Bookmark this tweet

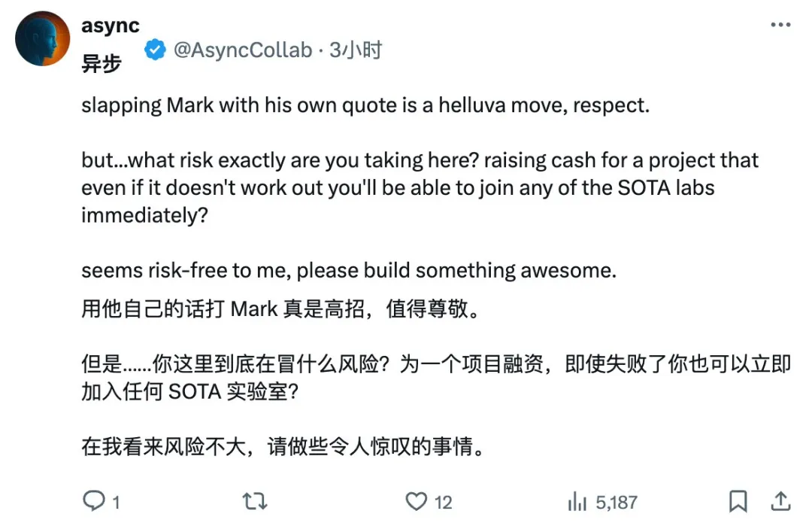(x=738, y=500)
